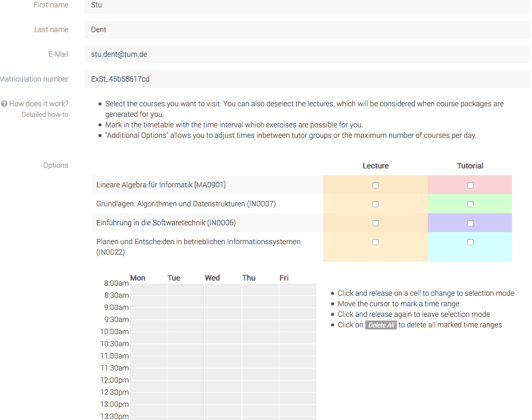532x420 pixels.
Task: Click course name Grundlagen: Algorithmen und Datenstrukturen
Action: click(x=186, y=204)
